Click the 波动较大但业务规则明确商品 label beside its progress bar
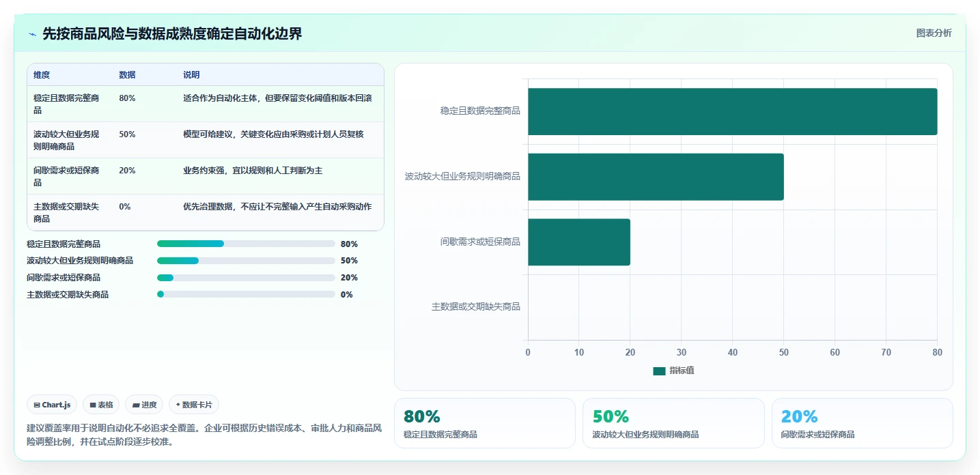The height and width of the screenshot is (475, 980). (80, 261)
